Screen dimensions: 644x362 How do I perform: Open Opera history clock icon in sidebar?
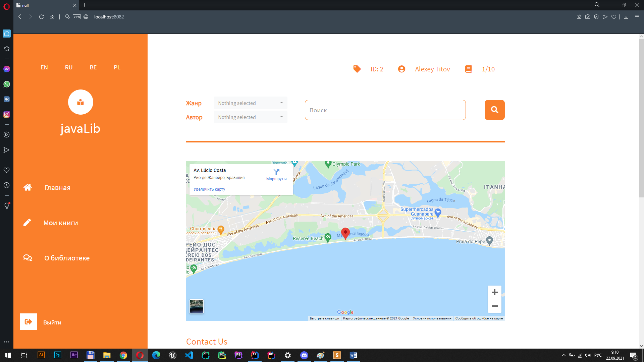6,185
